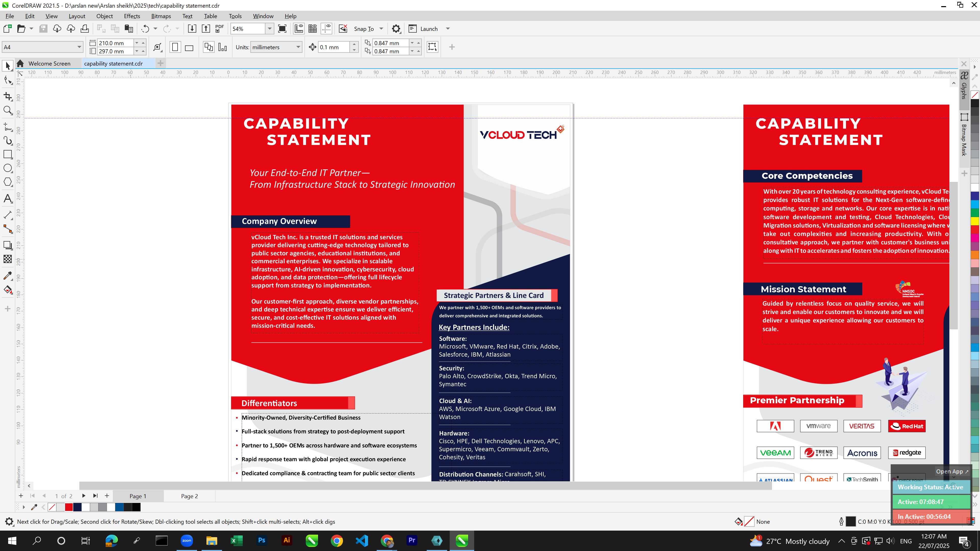Viewport: 980px width, 551px height.
Task: Expand the zoom level dropdown
Action: click(x=269, y=29)
